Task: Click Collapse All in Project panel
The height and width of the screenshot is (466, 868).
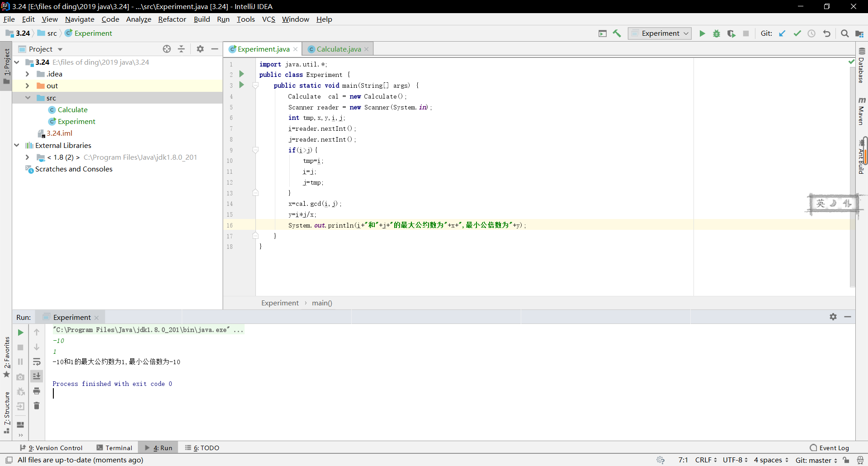Action: (x=181, y=49)
